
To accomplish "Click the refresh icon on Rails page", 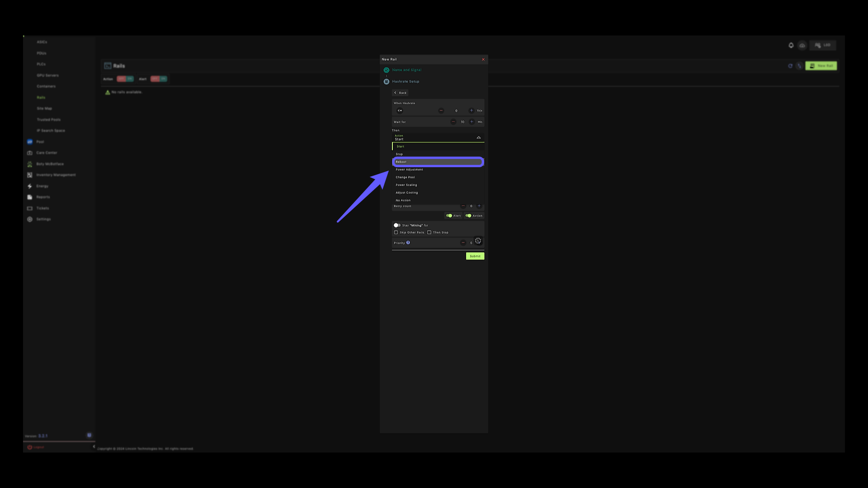I will click(790, 66).
